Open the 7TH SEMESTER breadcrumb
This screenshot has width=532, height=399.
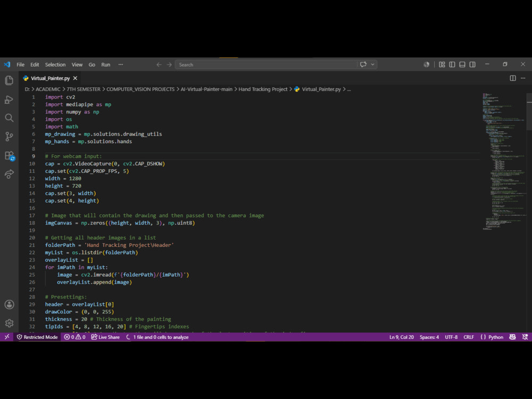tap(84, 89)
